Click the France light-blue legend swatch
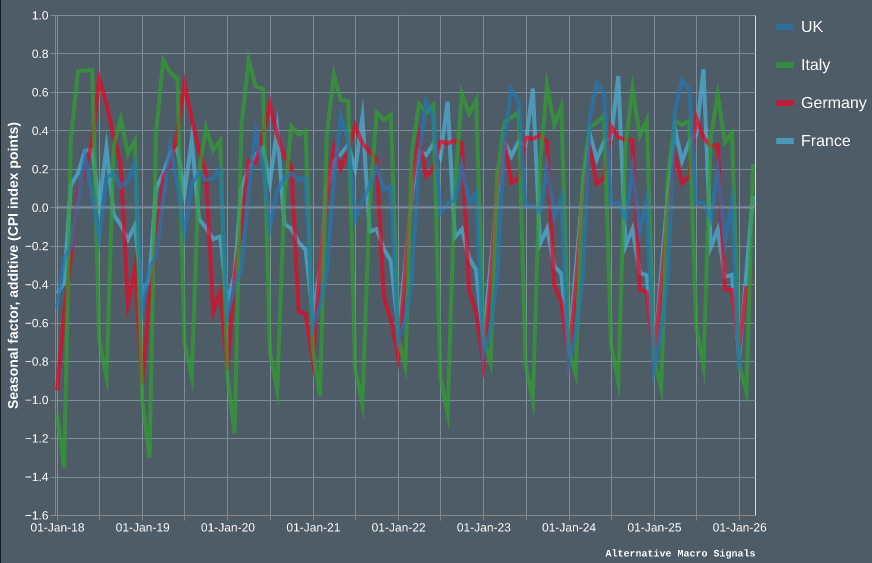The width and height of the screenshot is (872, 563). [x=785, y=141]
